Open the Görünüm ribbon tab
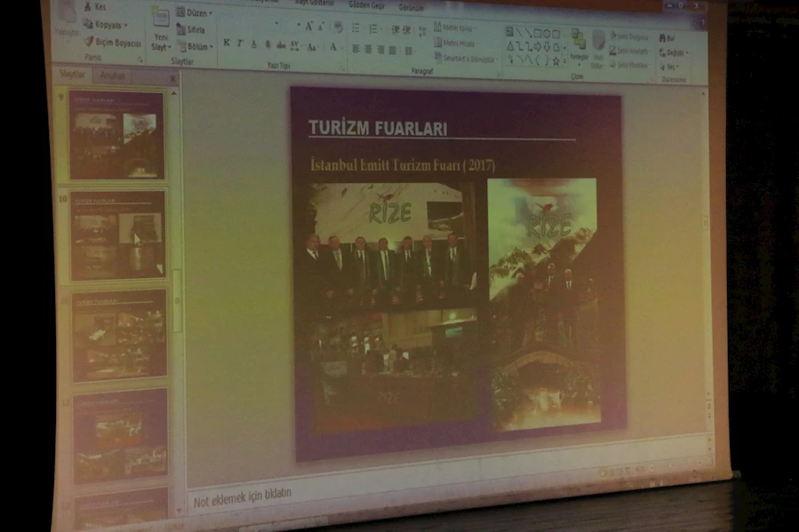Screen dimensions: 799x532 (411, 7)
